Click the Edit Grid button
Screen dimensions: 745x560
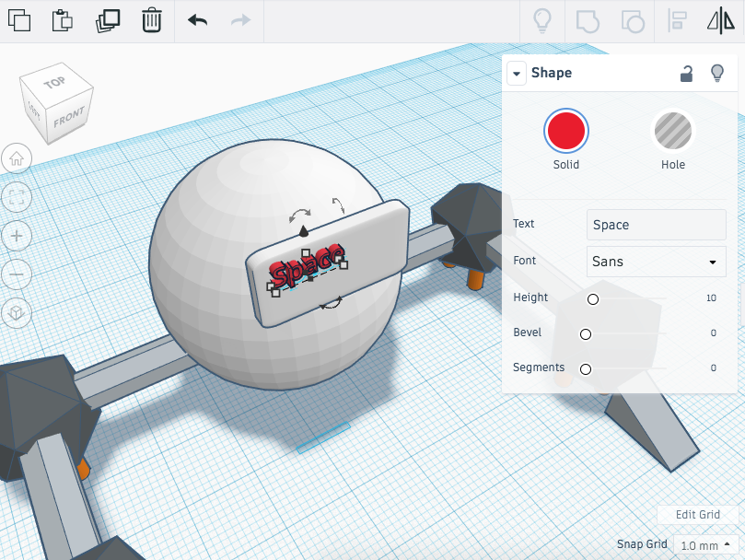point(698,515)
